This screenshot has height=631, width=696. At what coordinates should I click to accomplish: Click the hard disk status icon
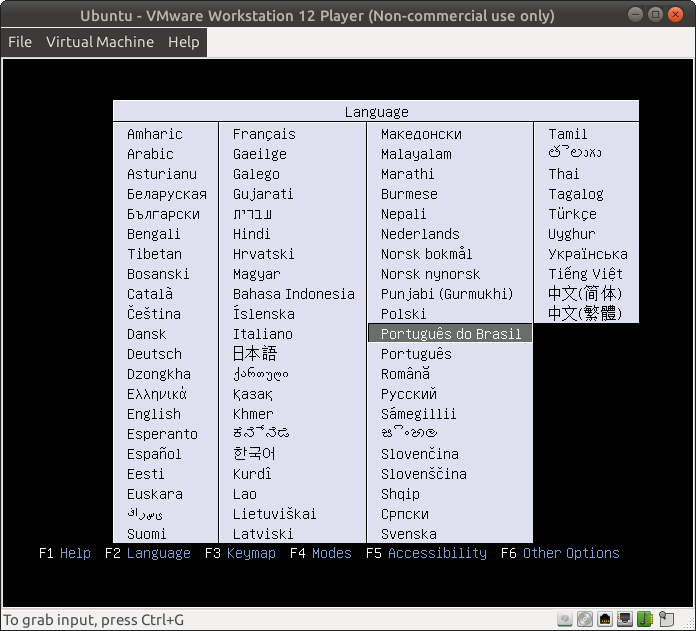click(565, 619)
